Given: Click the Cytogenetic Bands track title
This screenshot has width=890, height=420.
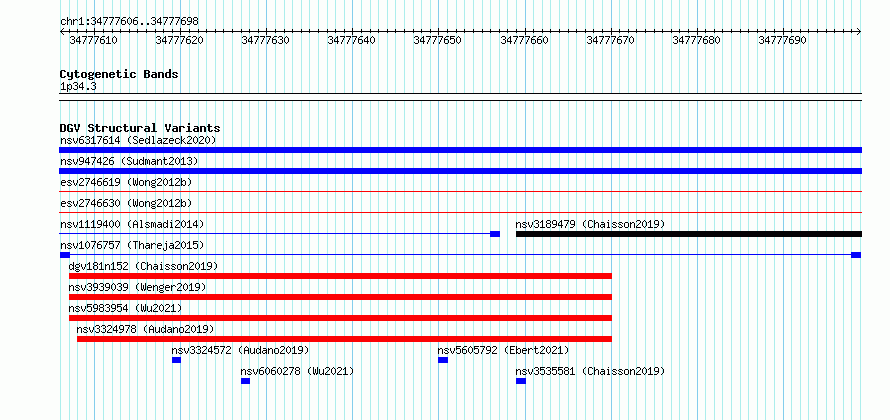Looking at the screenshot, I should pos(119,74).
